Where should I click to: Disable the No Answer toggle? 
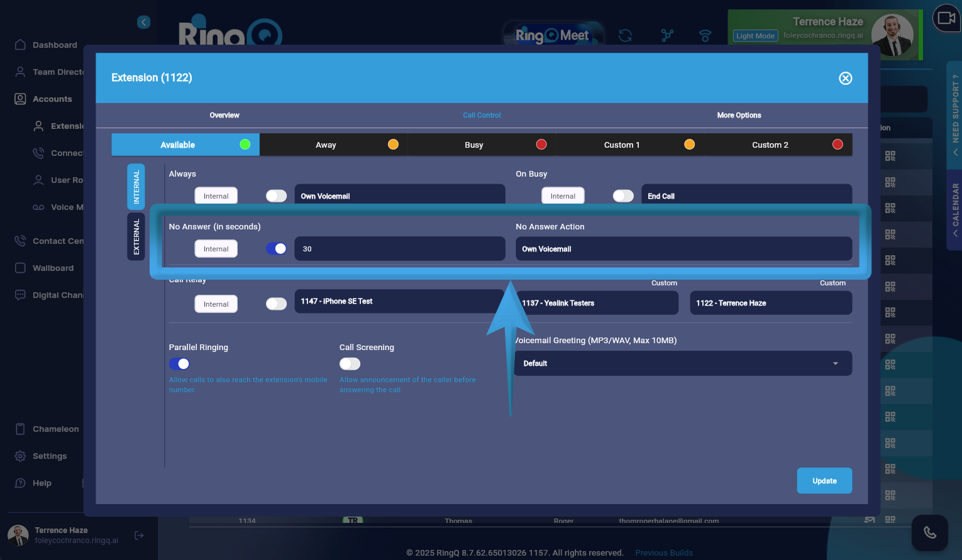coord(276,249)
